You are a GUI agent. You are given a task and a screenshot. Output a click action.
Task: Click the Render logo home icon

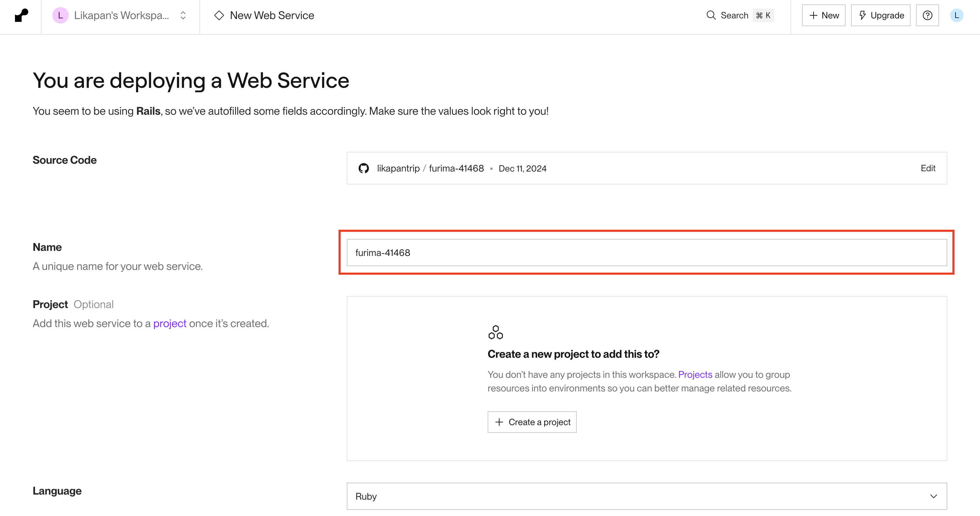21,16
